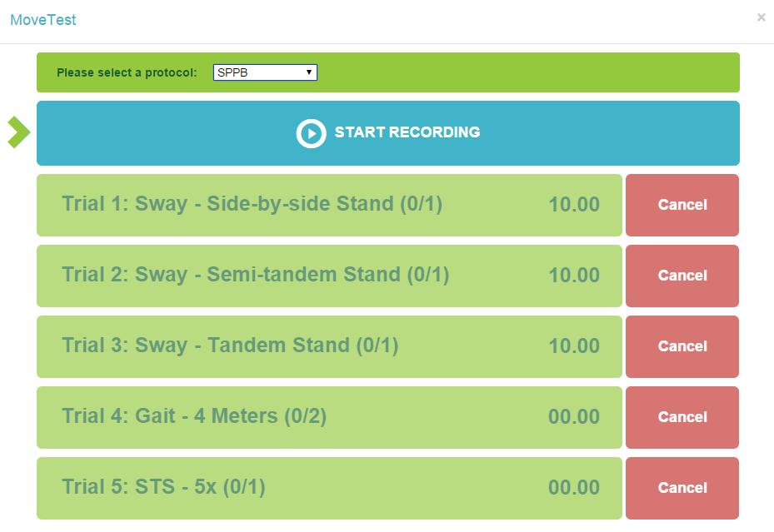This screenshot has width=774, height=532.
Task: Select Trial 3: Sway - Tandem Stand row
Action: (230, 346)
